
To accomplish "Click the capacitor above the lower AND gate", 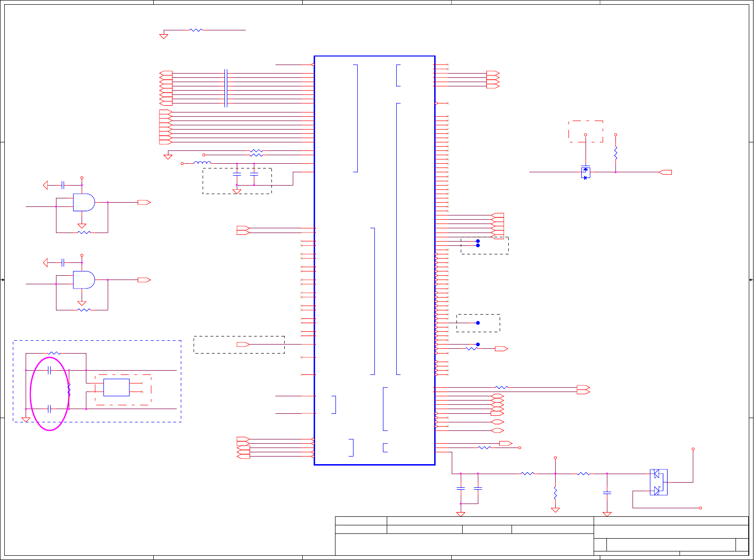I will [63, 262].
